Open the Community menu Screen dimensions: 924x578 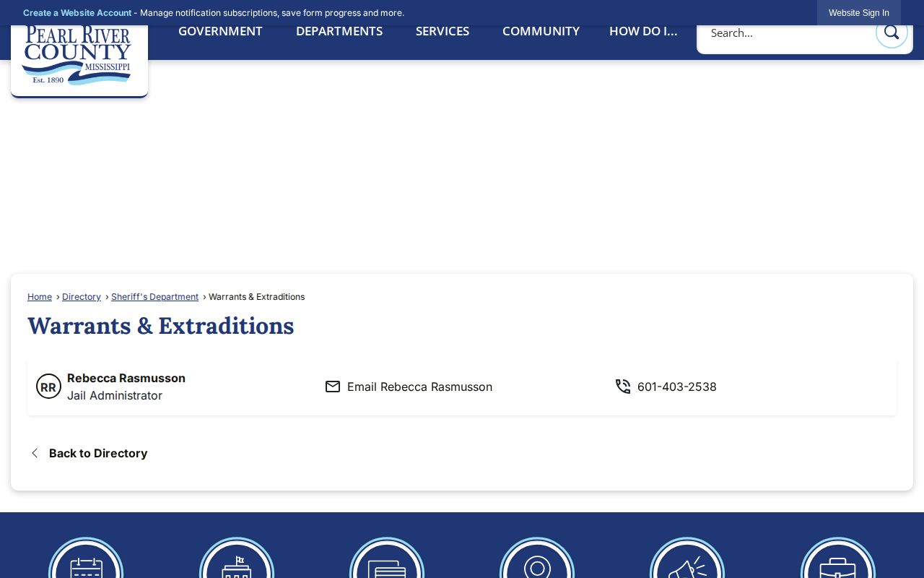pyautogui.click(x=541, y=31)
